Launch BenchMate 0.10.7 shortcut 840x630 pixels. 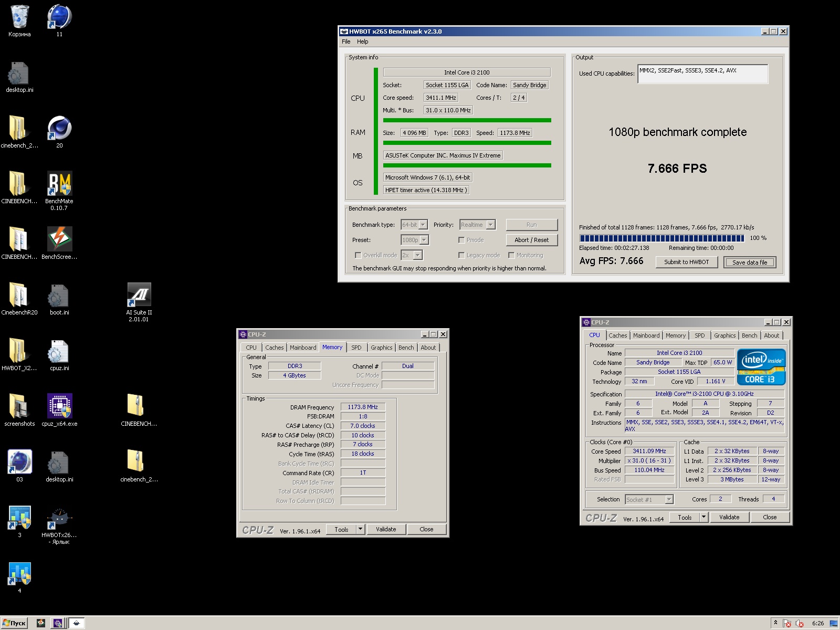click(x=59, y=191)
